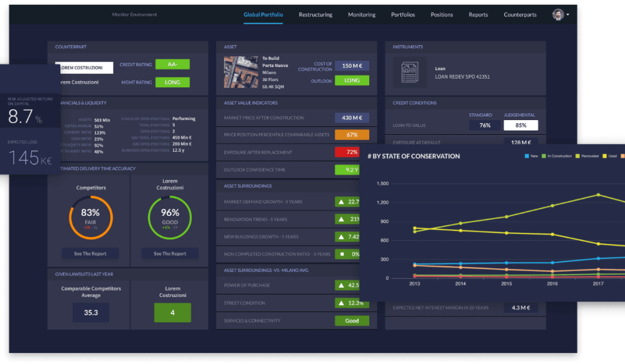Viewport: 625px width, 364px height.
Task: Open the user avatar profile icon
Action: [559, 14]
